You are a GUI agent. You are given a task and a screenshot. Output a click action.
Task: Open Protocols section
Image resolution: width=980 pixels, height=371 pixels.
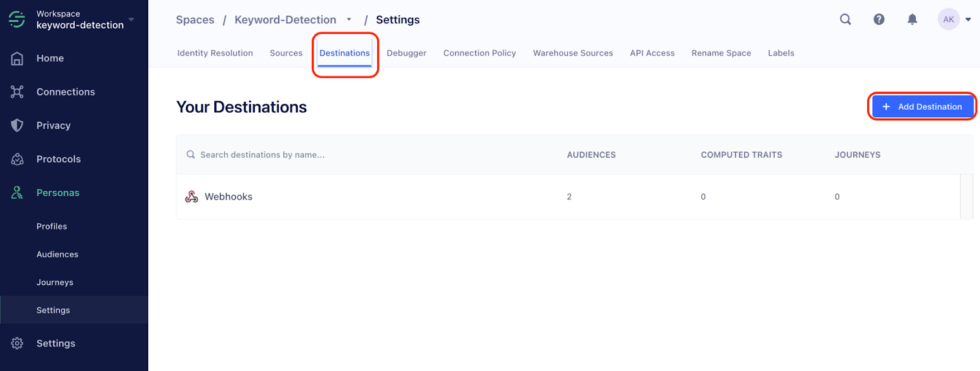tap(58, 159)
